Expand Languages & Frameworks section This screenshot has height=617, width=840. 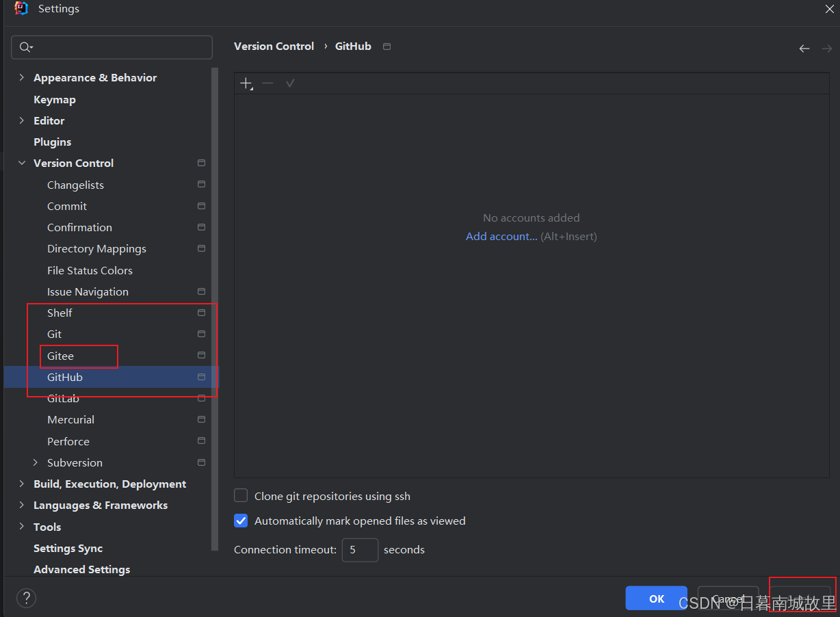(x=21, y=505)
